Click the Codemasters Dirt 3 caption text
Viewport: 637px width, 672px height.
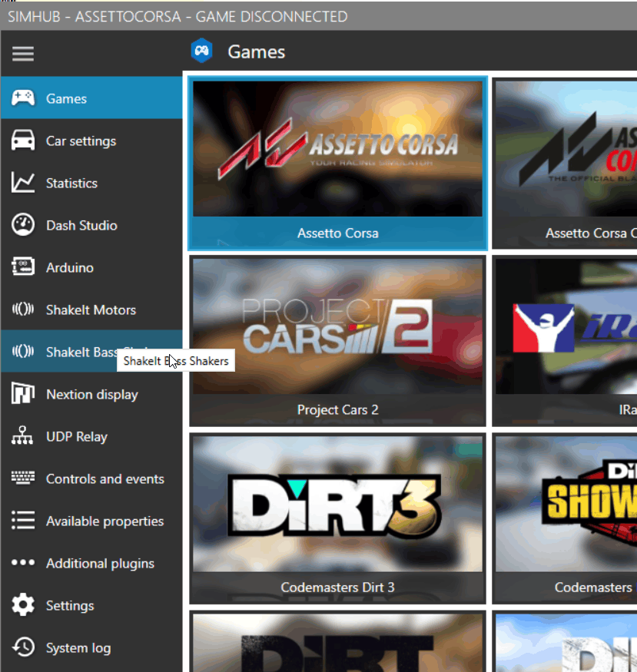pos(337,588)
